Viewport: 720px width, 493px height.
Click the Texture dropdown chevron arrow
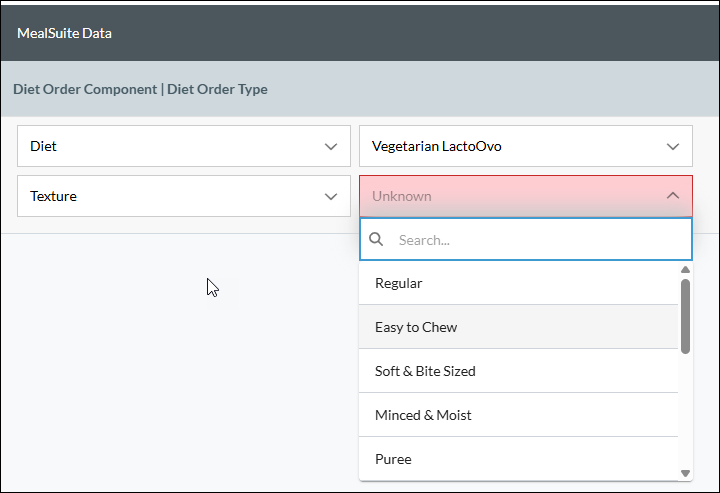pyautogui.click(x=331, y=196)
